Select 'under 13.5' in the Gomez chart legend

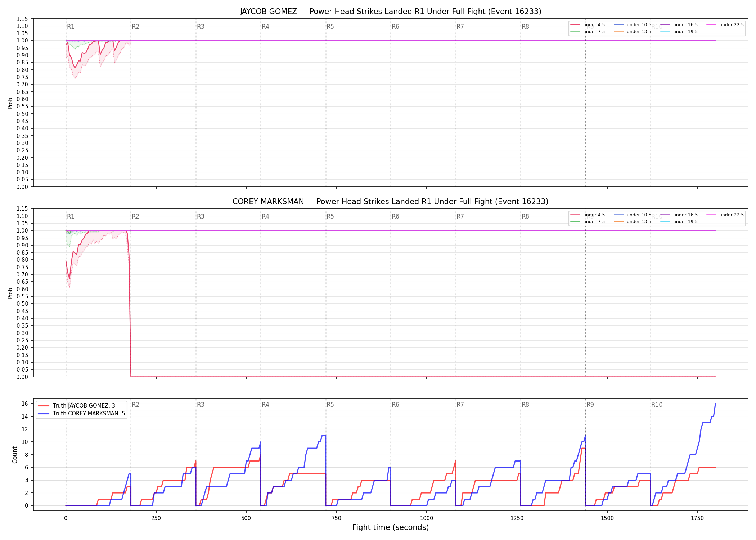pyautogui.click(x=633, y=32)
